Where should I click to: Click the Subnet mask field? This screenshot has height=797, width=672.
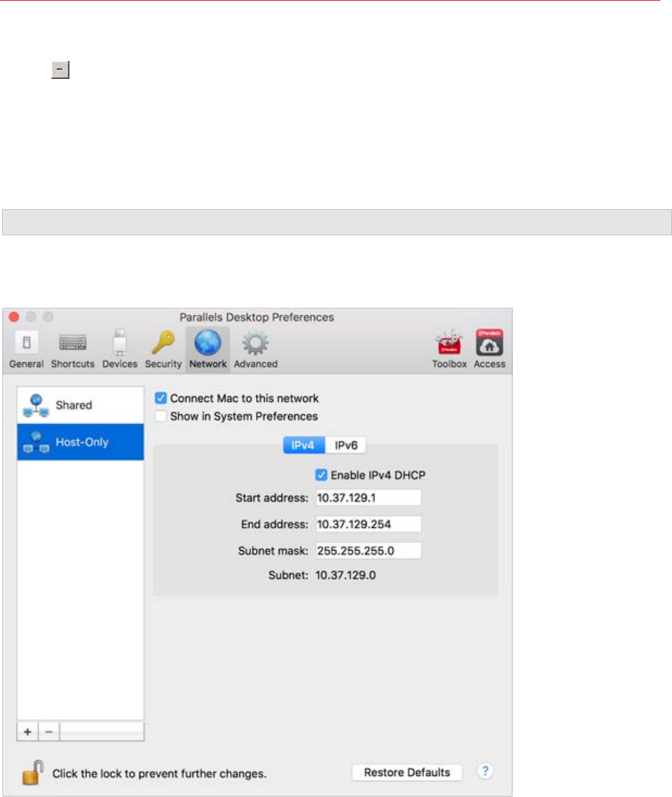pos(368,550)
